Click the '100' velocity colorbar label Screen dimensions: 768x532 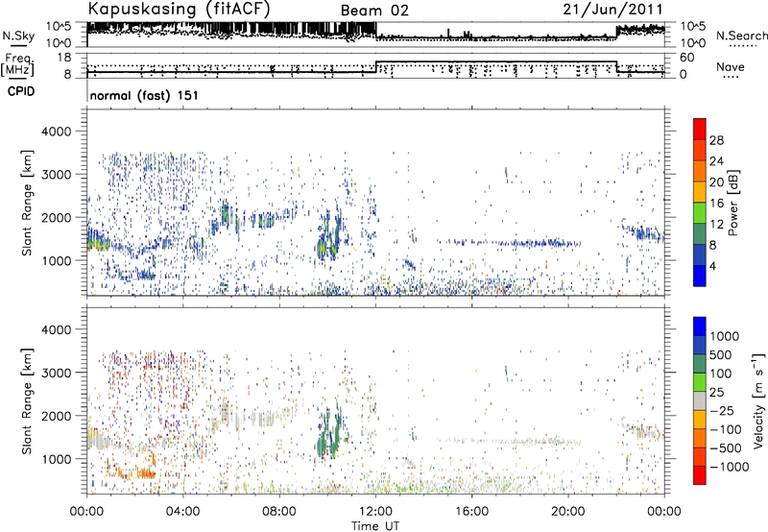pyautogui.click(x=721, y=374)
